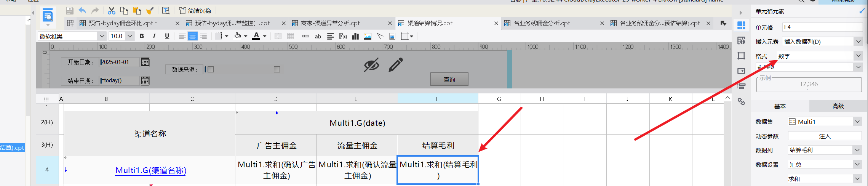Image resolution: width=868 pixels, height=186 pixels.
Task: Switch to 高级 tab
Action: click(x=838, y=106)
